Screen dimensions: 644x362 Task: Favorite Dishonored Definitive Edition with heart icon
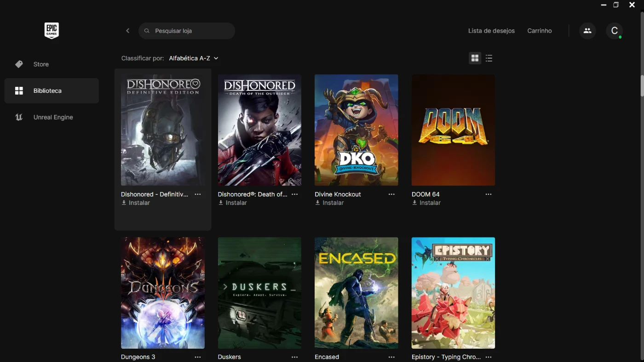tap(195, 84)
